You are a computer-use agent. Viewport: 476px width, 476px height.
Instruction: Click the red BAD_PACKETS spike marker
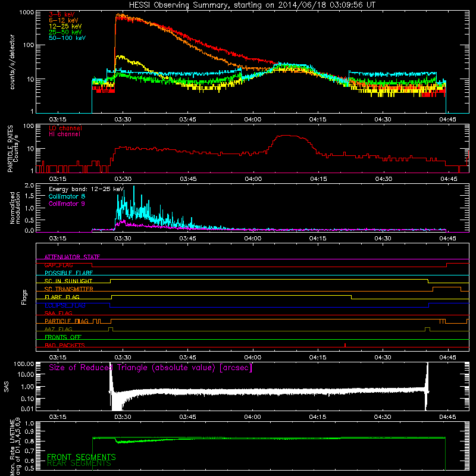(x=345, y=345)
